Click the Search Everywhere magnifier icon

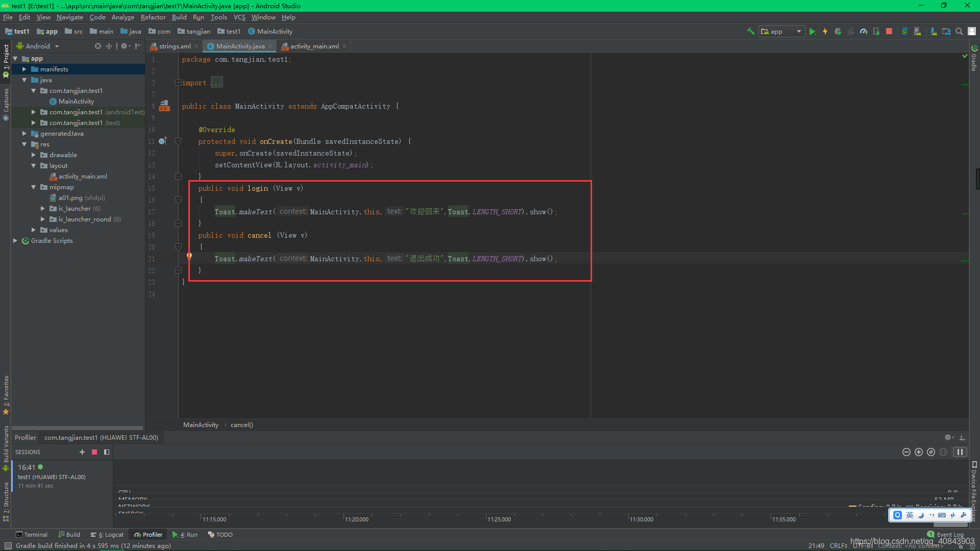(x=959, y=32)
